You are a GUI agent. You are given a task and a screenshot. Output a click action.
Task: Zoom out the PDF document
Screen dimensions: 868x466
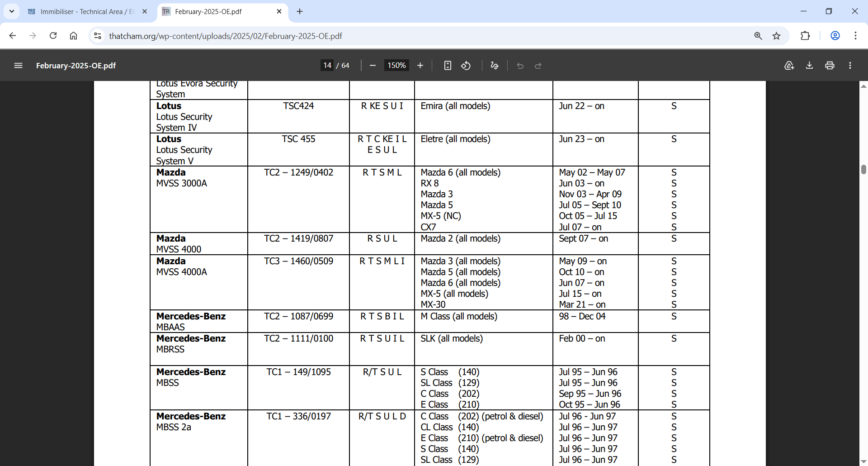pos(373,66)
